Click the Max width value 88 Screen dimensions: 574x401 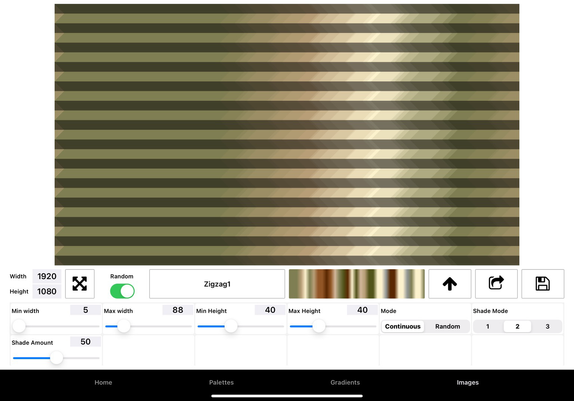178,310
